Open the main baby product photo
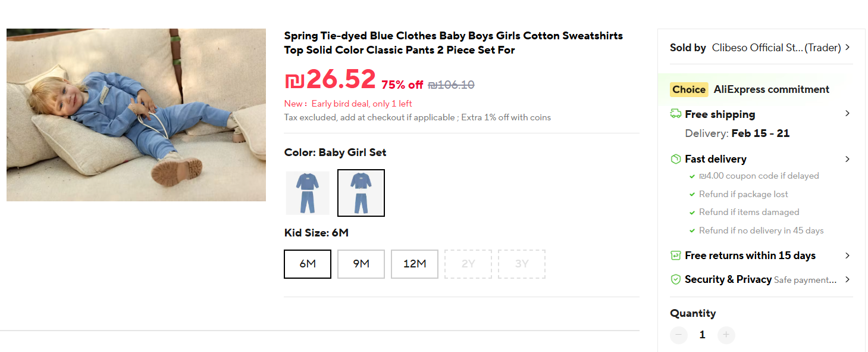Viewport: 868px width, 352px height. pyautogui.click(x=136, y=115)
